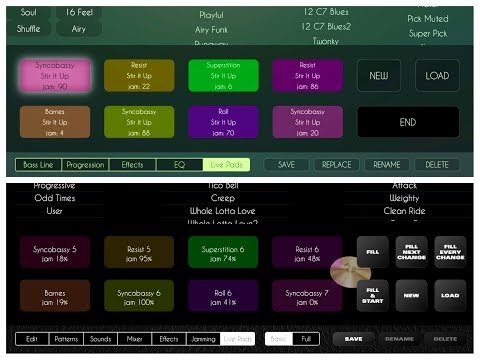The height and width of the screenshot is (360, 480).
Task: Open the drum Mixer tab
Action: pyautogui.click(x=134, y=339)
